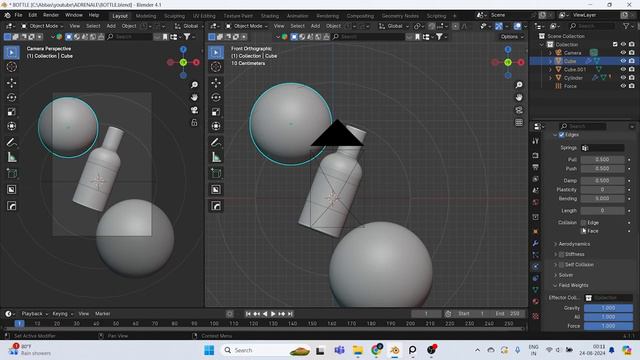Switch ortho/perspective grid icon in right viewport
The width and height of the screenshot is (640, 360).
[519, 123]
